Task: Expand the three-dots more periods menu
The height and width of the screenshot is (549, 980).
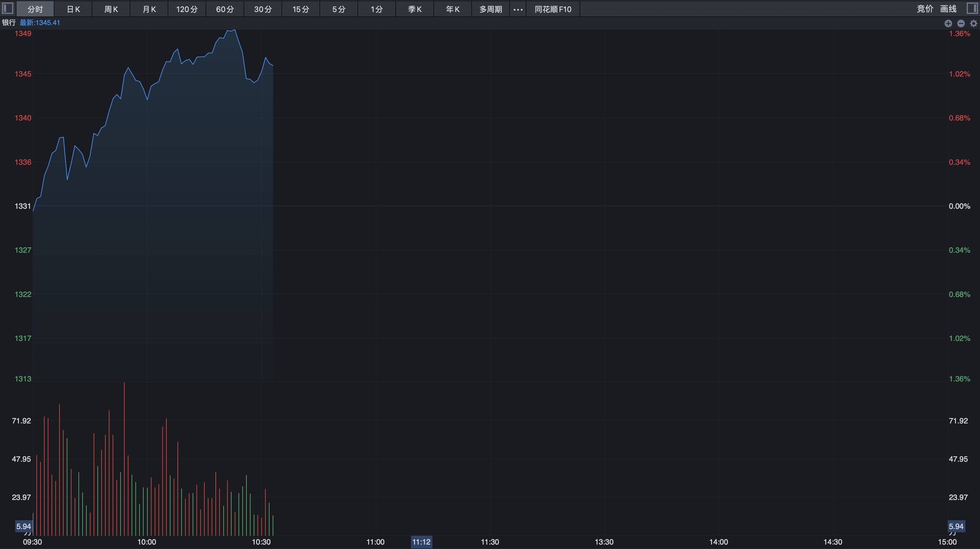Action: click(x=518, y=9)
